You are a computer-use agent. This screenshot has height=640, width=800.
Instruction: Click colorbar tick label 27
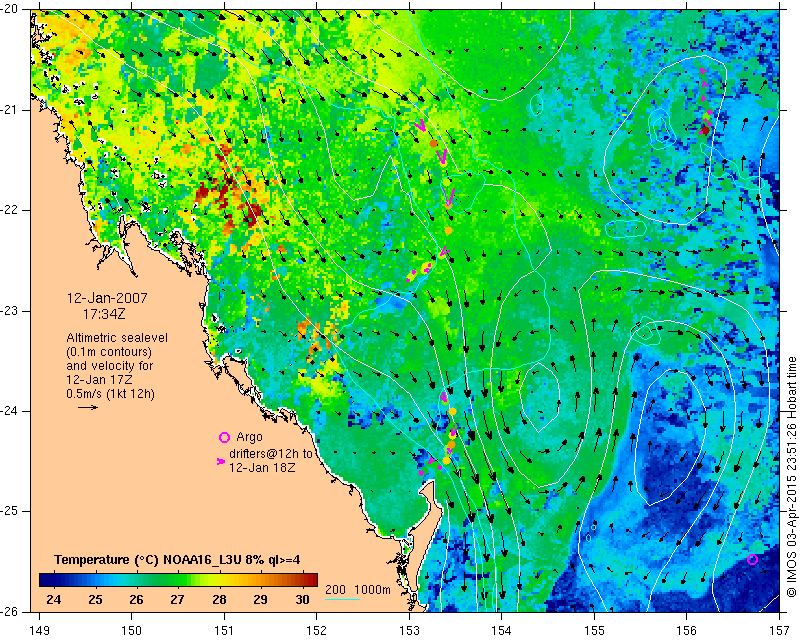pyautogui.click(x=178, y=600)
